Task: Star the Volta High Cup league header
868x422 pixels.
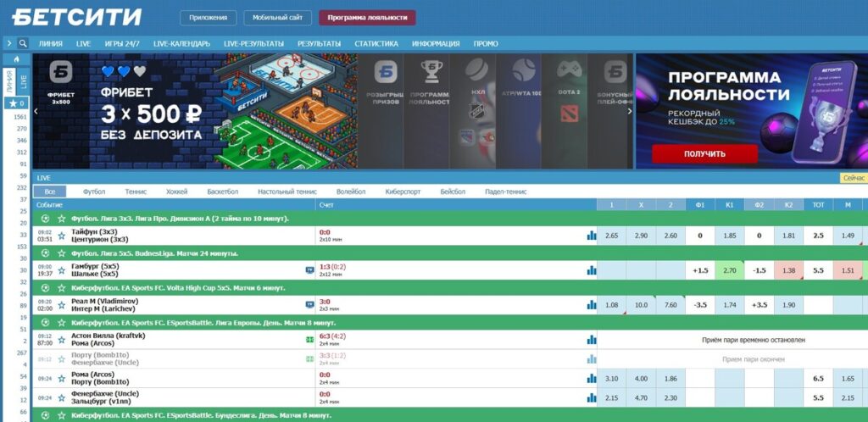Action: tap(61, 287)
